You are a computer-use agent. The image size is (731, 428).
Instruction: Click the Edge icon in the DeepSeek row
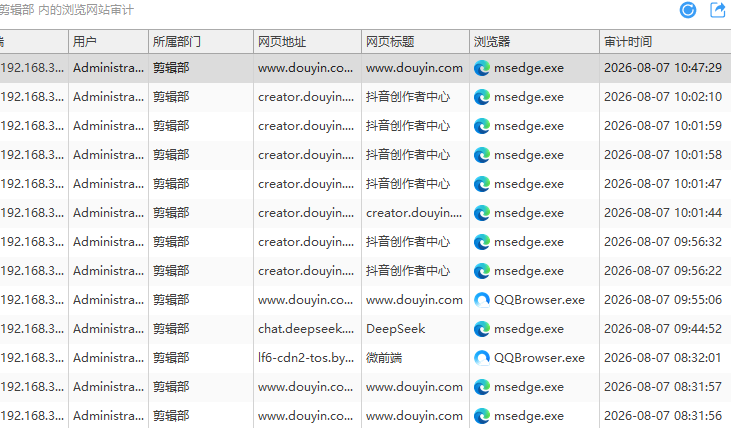coord(482,329)
